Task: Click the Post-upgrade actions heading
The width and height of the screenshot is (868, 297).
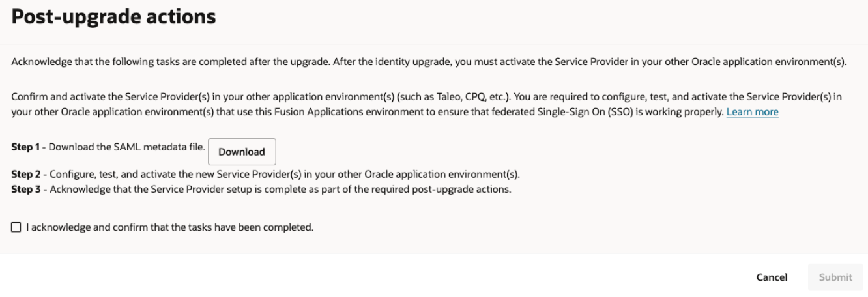Action: pyautogui.click(x=113, y=17)
